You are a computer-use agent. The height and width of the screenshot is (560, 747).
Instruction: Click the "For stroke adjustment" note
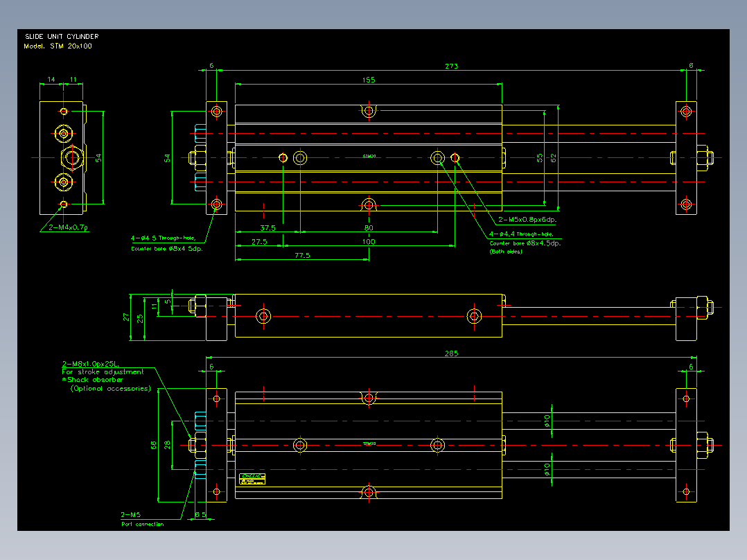click(103, 371)
